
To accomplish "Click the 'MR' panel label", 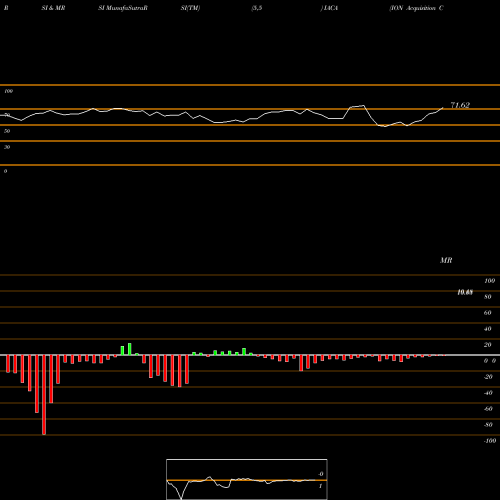I will 446,260.
